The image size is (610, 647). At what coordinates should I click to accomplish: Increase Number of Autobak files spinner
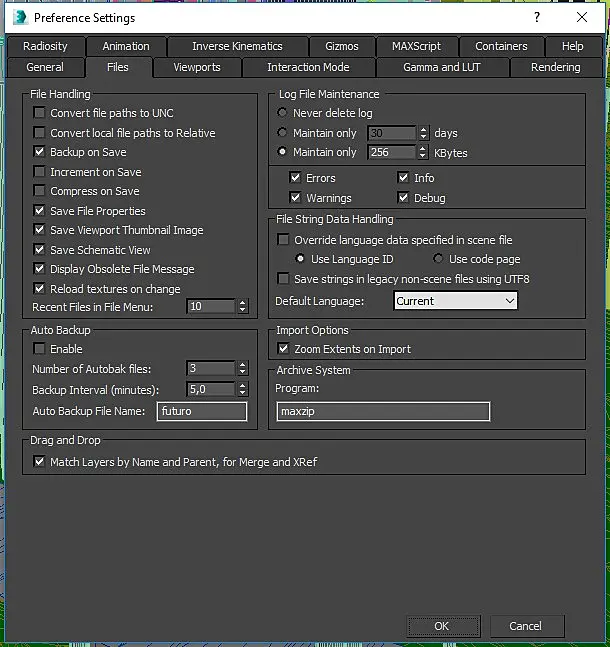243,365
